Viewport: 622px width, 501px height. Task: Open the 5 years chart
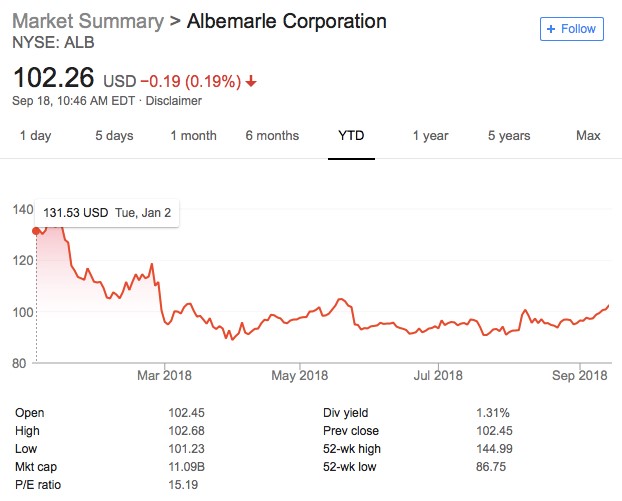click(510, 136)
